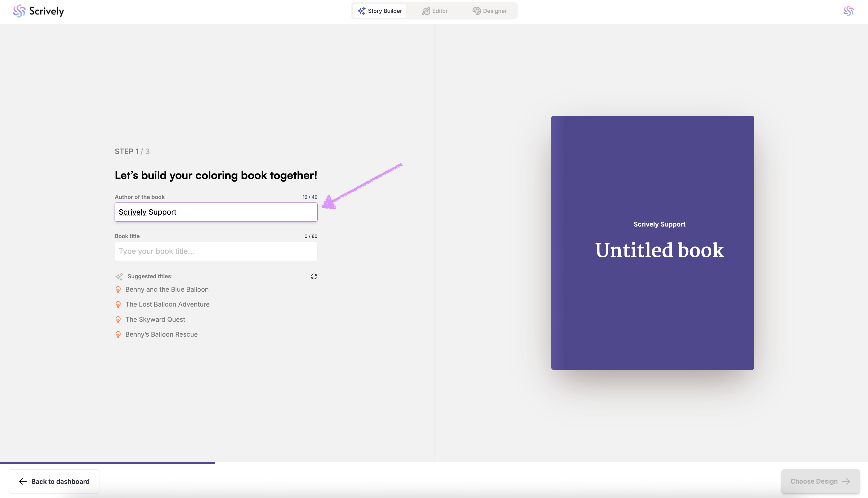Click lightbulb beside Benny's Balloon Rescue
868x498 pixels.
[118, 335]
